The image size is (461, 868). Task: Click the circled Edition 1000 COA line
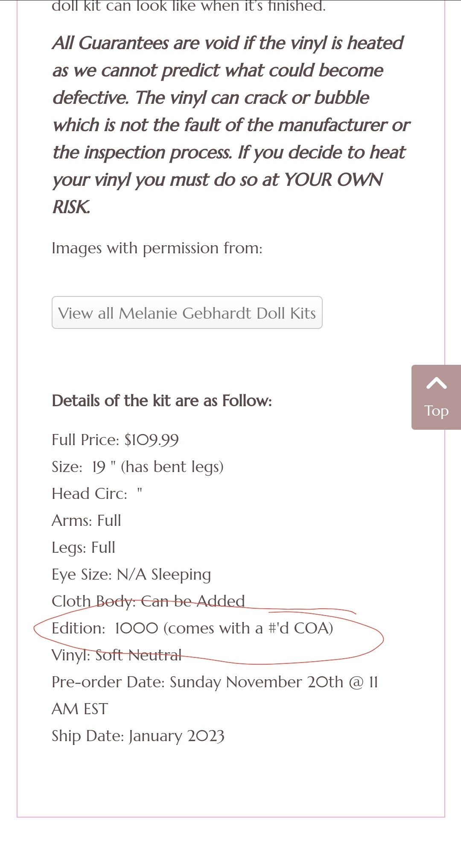click(x=192, y=628)
